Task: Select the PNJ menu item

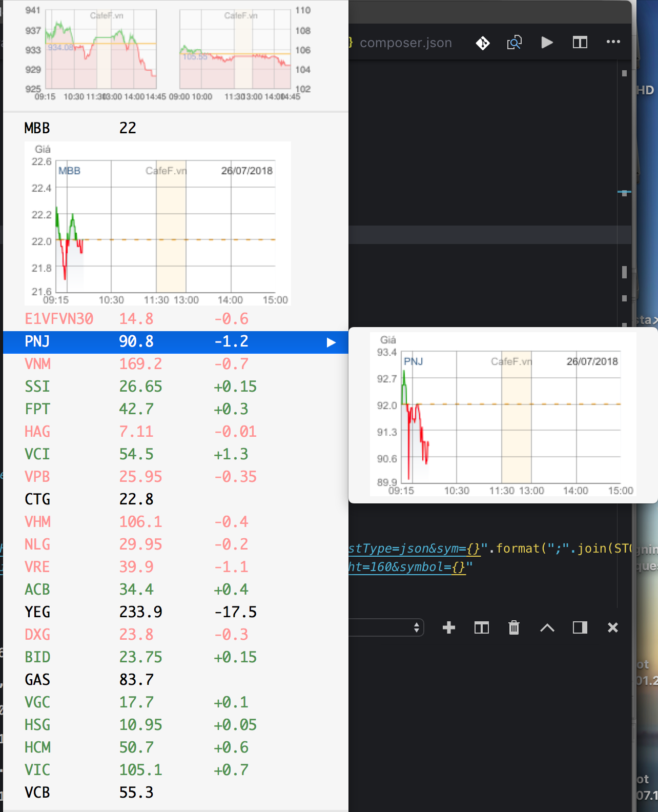Action: coord(176,342)
